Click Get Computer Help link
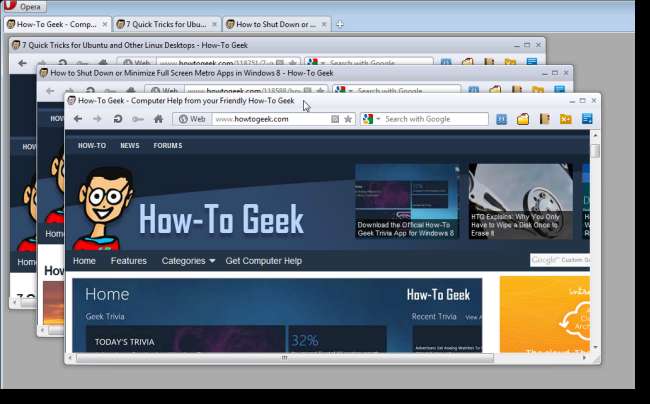The height and width of the screenshot is (404, 650). point(264,261)
